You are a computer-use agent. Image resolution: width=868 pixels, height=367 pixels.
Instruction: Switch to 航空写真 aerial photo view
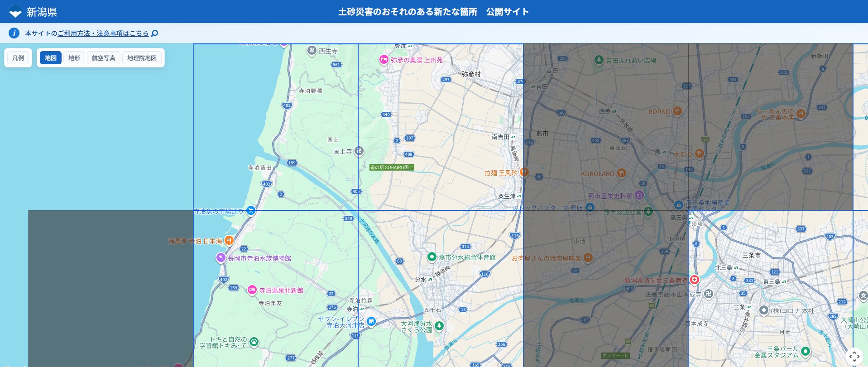pyautogui.click(x=104, y=58)
